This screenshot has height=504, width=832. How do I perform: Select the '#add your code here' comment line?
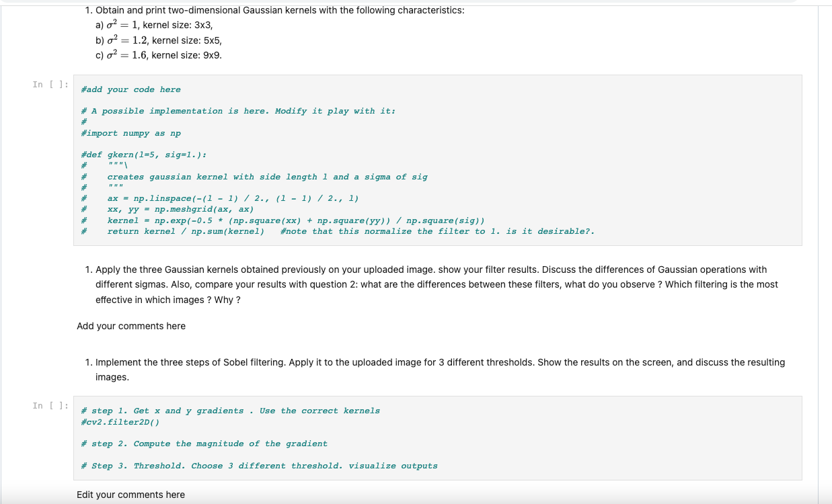click(131, 89)
